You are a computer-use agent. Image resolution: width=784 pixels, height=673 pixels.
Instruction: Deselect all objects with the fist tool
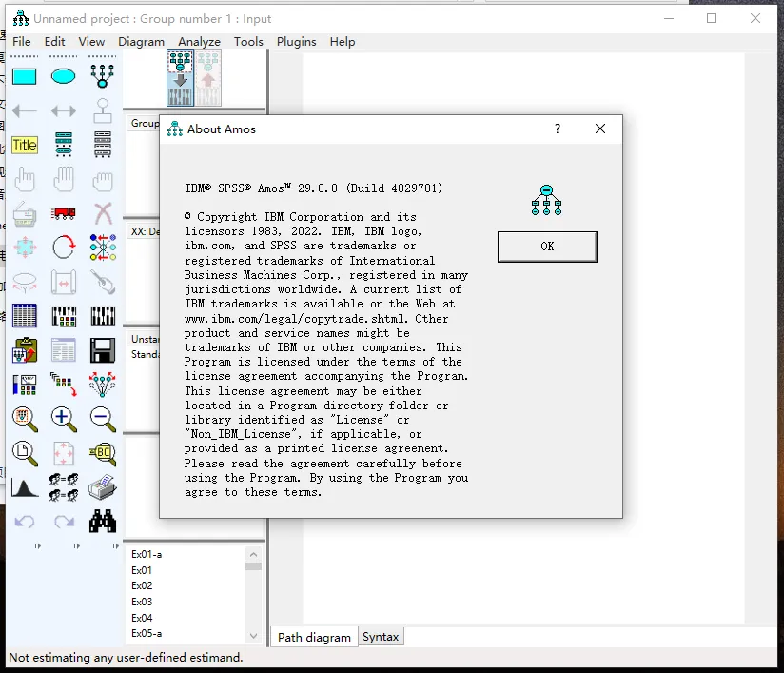(x=103, y=181)
